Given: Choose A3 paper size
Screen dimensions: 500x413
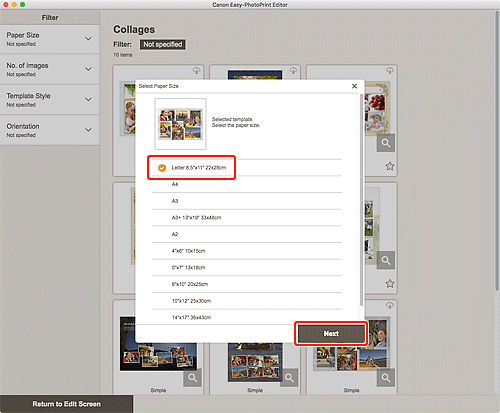Looking at the screenshot, I should (x=247, y=201).
